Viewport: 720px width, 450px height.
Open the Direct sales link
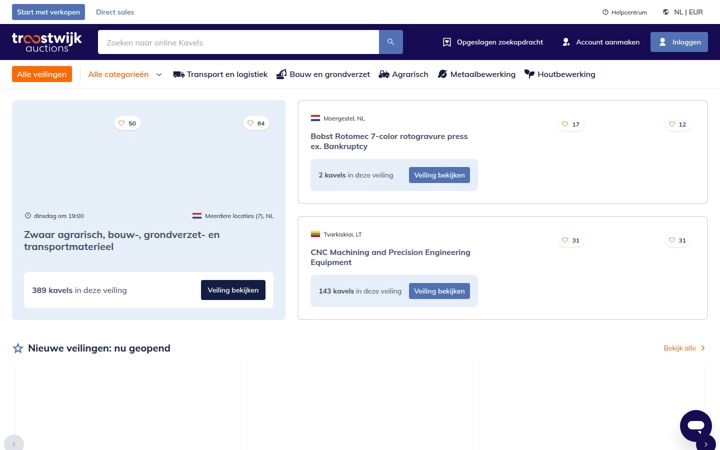pos(115,12)
